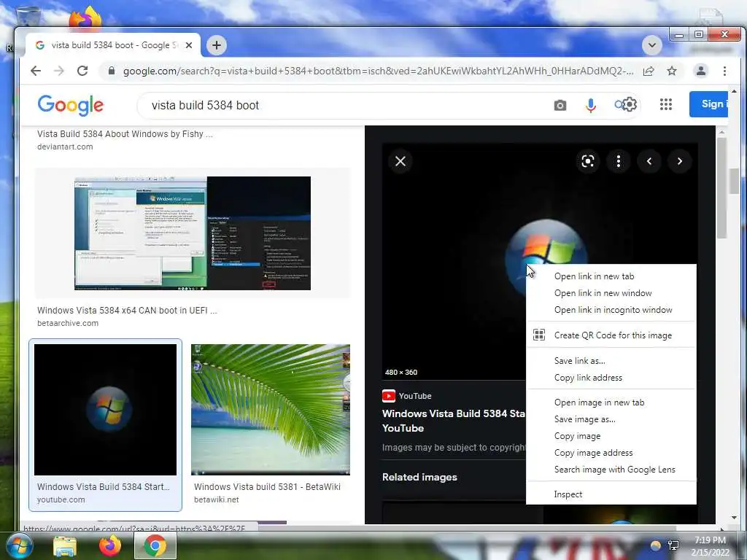Image resolution: width=747 pixels, height=560 pixels.
Task: Click the Google Lens icon in the preview
Action: [588, 161]
